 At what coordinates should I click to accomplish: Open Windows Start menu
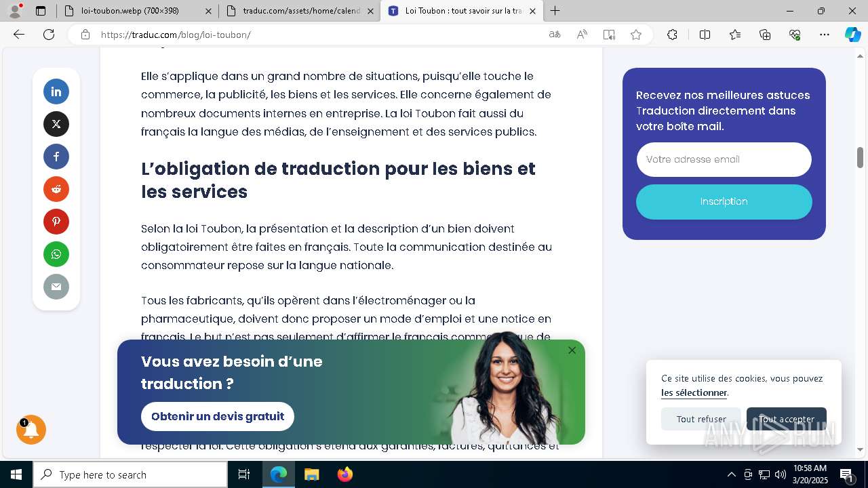point(16,474)
